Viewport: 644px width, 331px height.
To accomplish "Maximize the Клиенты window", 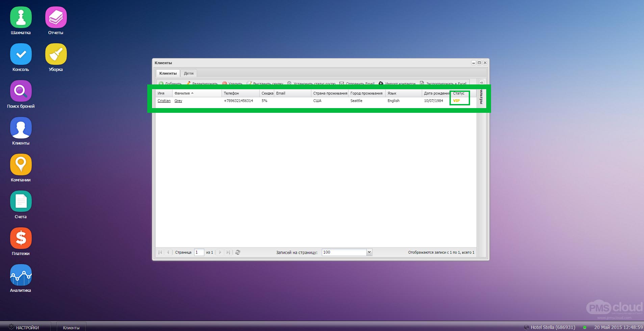I will pyautogui.click(x=479, y=63).
